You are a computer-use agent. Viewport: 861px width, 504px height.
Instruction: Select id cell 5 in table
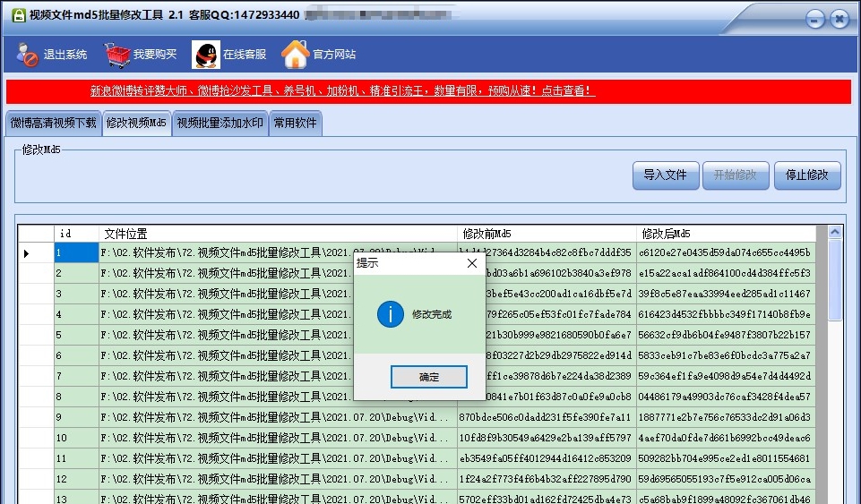76,335
